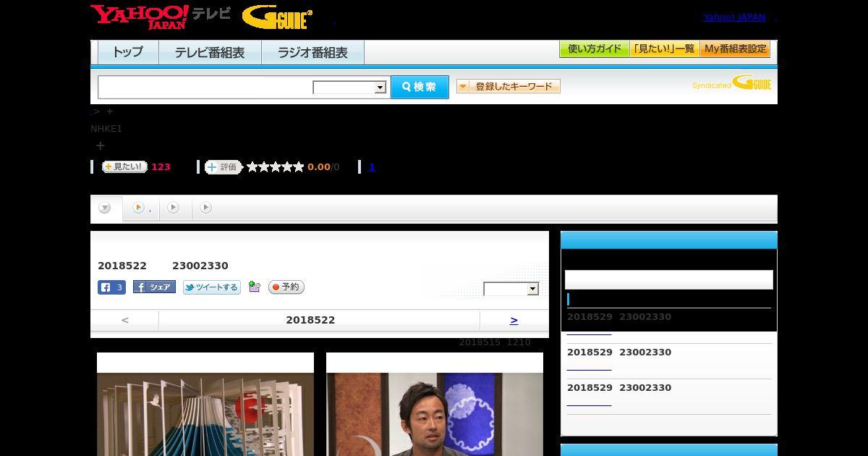Click the + icon below NHKE1
The width and height of the screenshot is (868, 456).
(x=101, y=145)
